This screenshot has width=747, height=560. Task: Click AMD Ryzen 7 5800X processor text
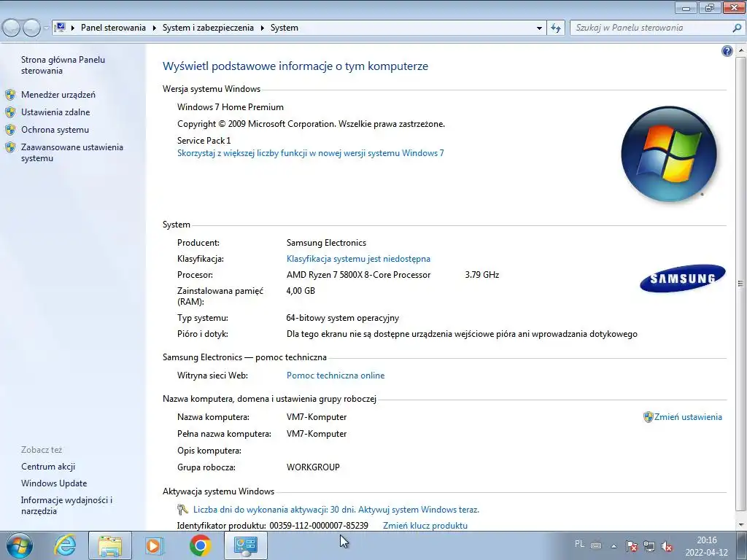(358, 275)
